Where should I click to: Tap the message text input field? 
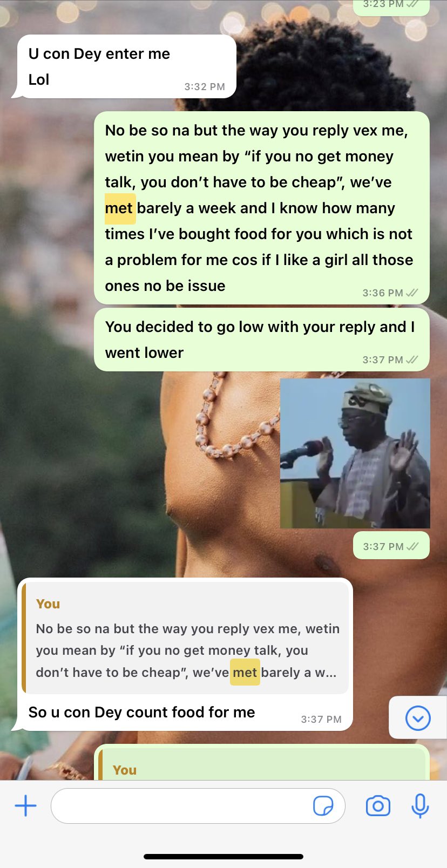coord(198,806)
